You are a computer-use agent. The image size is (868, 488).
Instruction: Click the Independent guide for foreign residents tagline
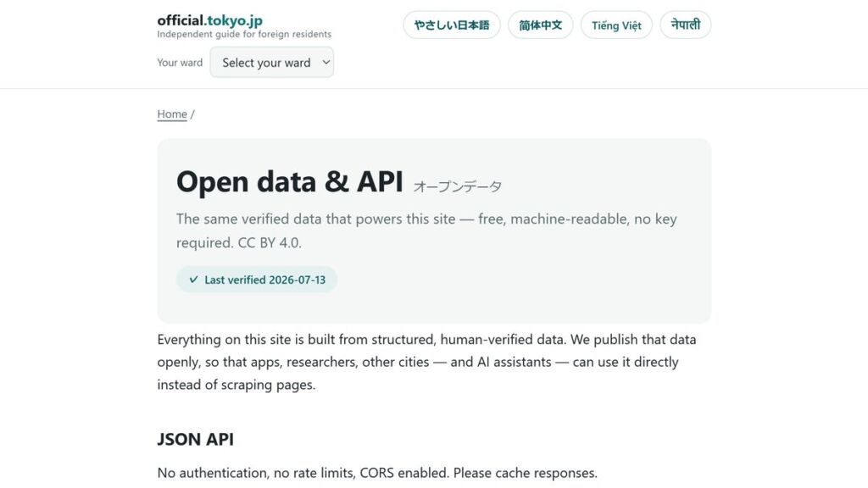pyautogui.click(x=244, y=34)
